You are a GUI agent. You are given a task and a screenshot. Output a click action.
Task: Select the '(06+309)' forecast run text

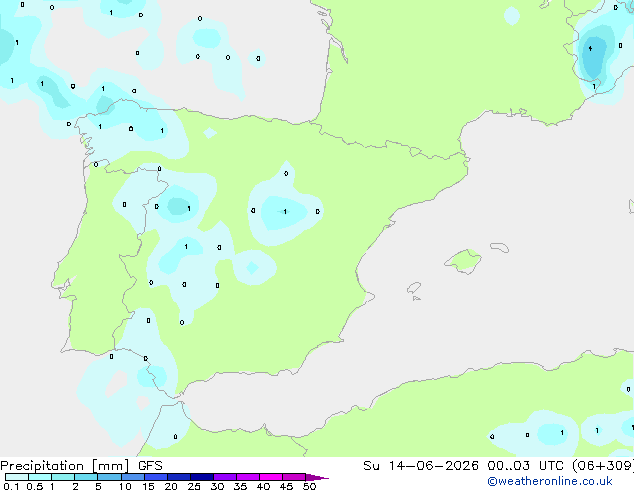[x=603, y=466]
